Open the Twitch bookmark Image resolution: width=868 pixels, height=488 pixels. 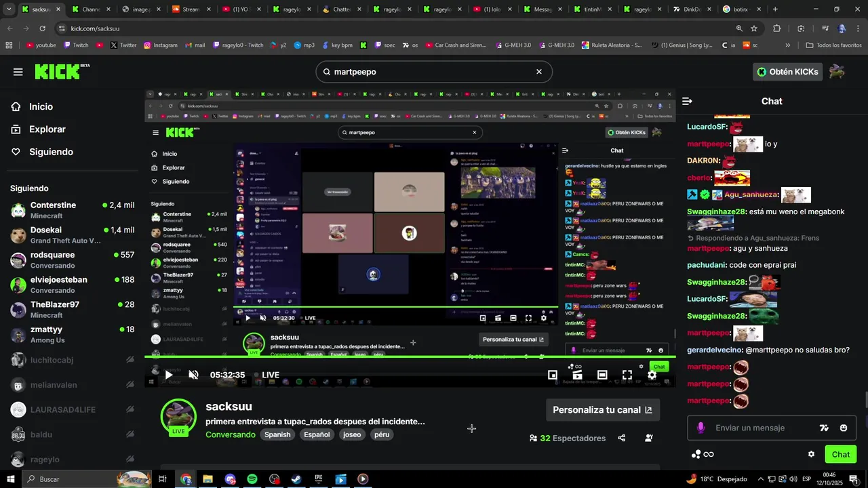(x=76, y=45)
